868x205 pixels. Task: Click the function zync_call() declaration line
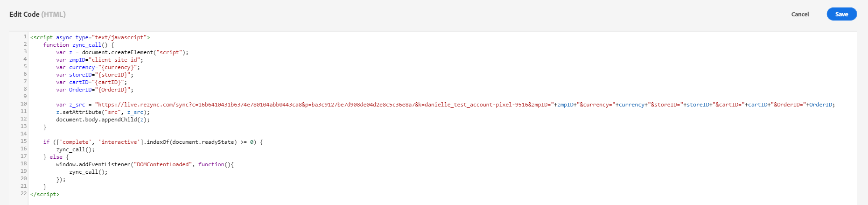tap(78, 45)
